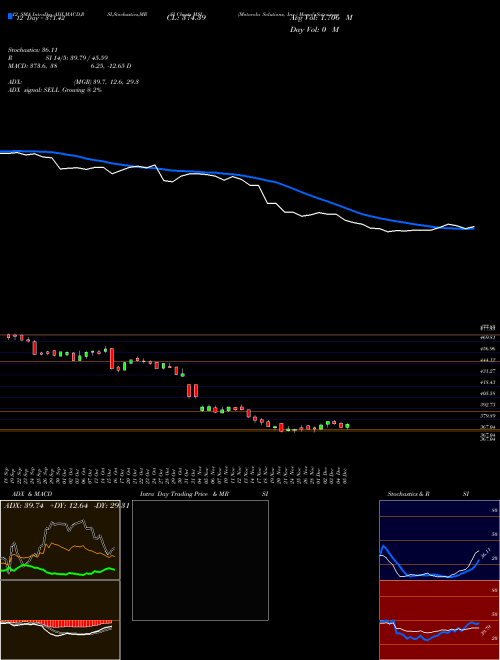This screenshot has width=500, height=660.
Task: Click the RSI 14/5: 39.79 / 45.59 readout
Action: click(x=59, y=58)
